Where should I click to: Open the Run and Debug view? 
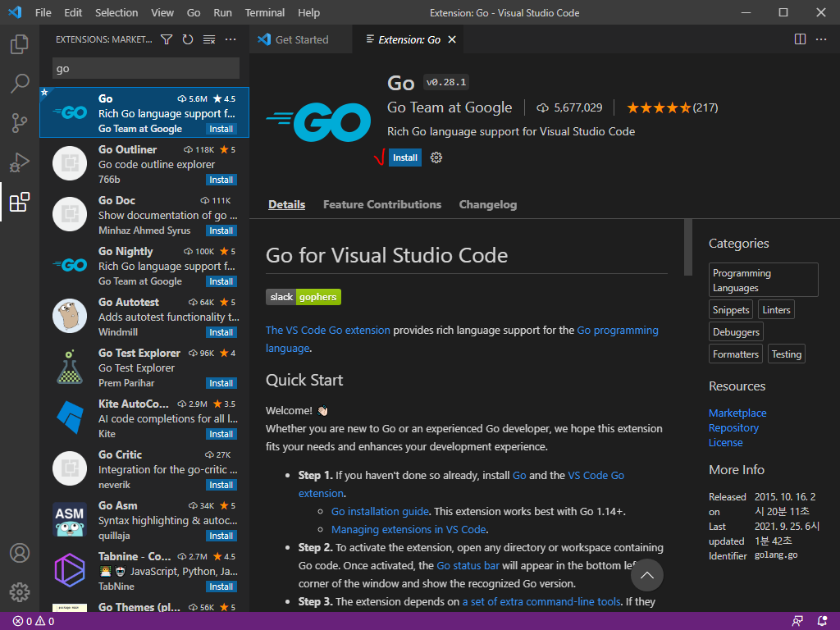pos(20,162)
